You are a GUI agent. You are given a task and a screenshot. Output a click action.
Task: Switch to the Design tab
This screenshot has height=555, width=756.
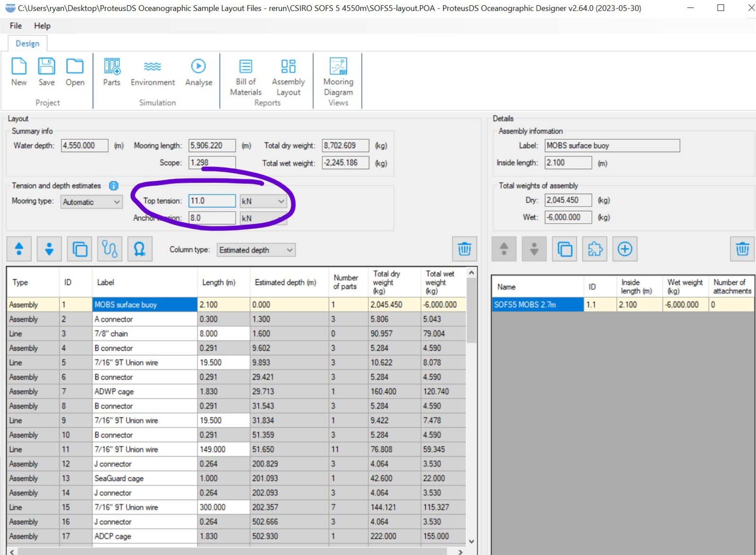pos(27,43)
